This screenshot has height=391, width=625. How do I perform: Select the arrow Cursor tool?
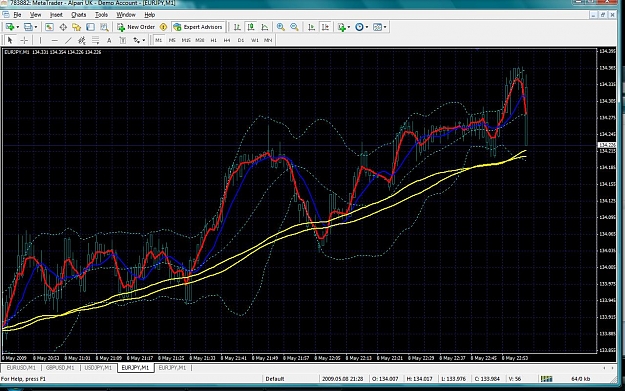(x=10, y=40)
